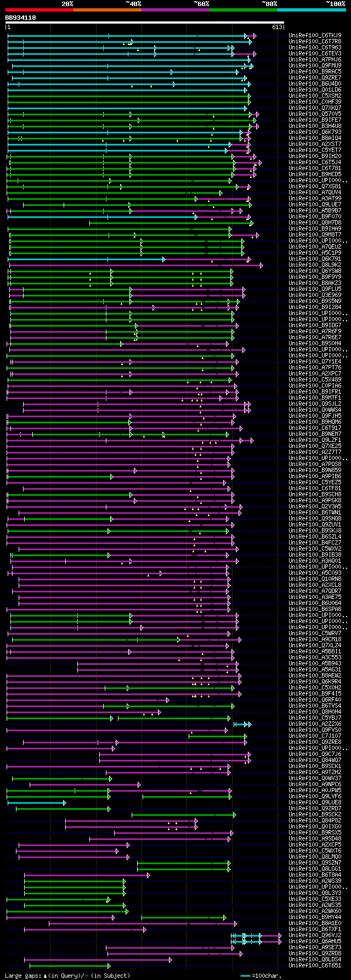Select hit label UniRef100_C7J107
This screenshot has height=980, width=351.
pyautogui.click(x=315, y=736)
